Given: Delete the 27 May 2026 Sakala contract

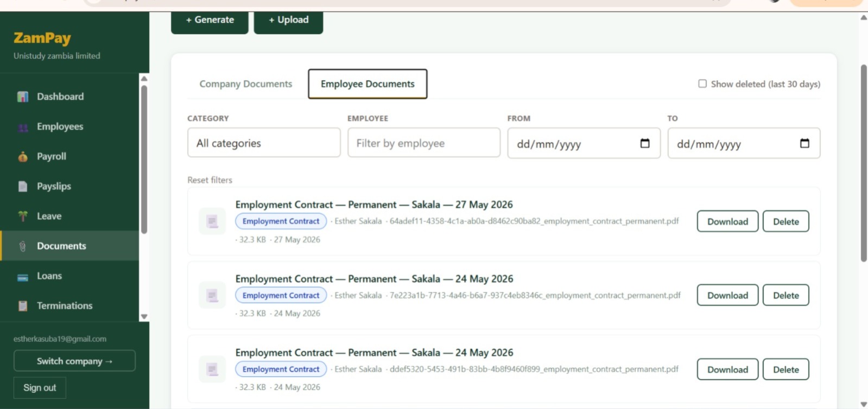Looking at the screenshot, I should [x=785, y=221].
